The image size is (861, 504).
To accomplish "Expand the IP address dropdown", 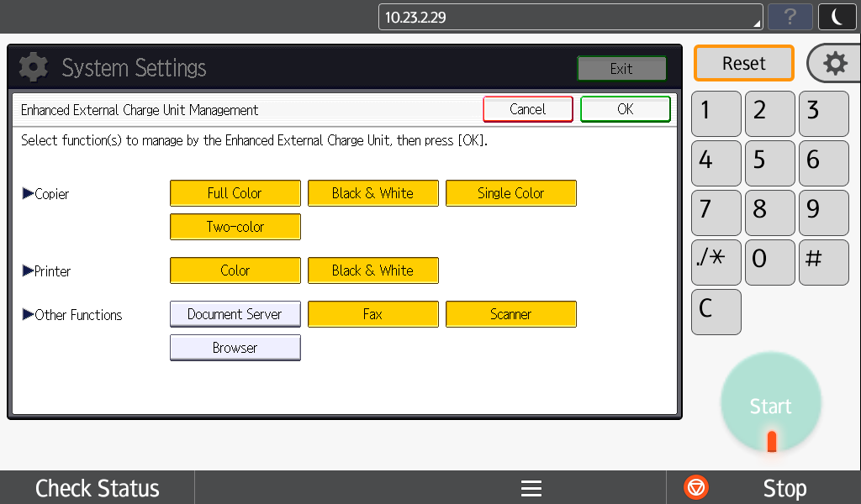I will point(758,22).
